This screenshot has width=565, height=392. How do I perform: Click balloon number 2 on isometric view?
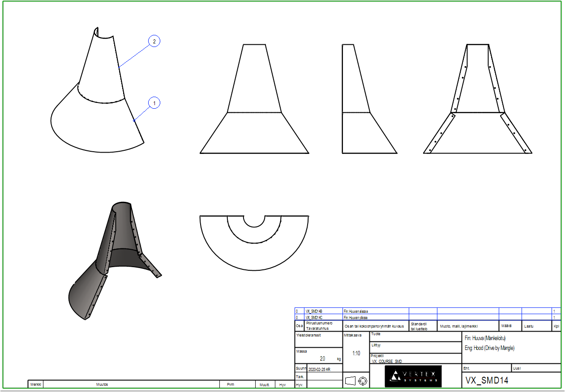pyautogui.click(x=154, y=42)
